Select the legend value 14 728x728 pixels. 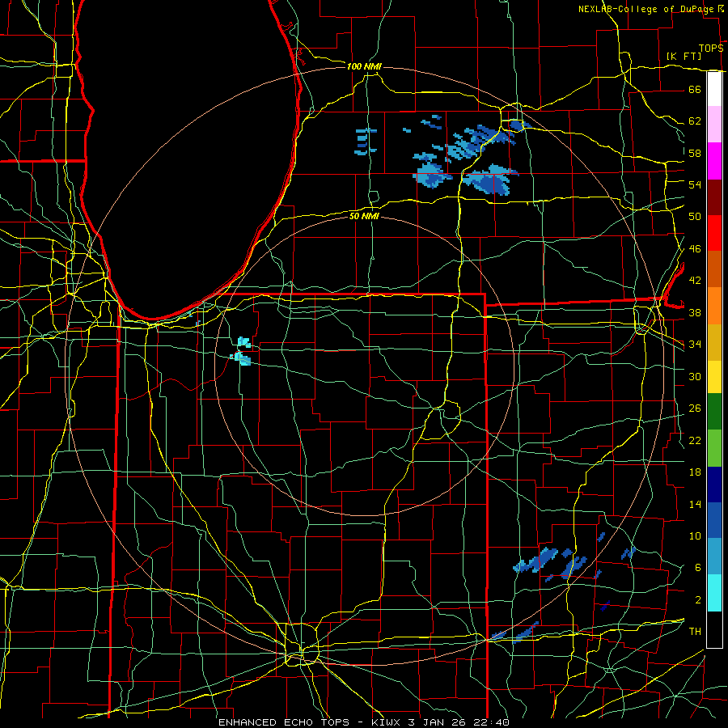pos(695,504)
